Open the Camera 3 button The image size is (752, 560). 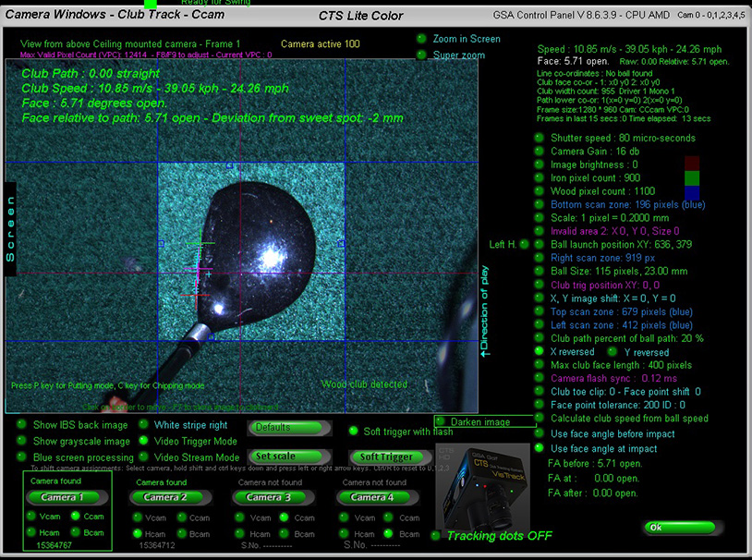coord(273,497)
